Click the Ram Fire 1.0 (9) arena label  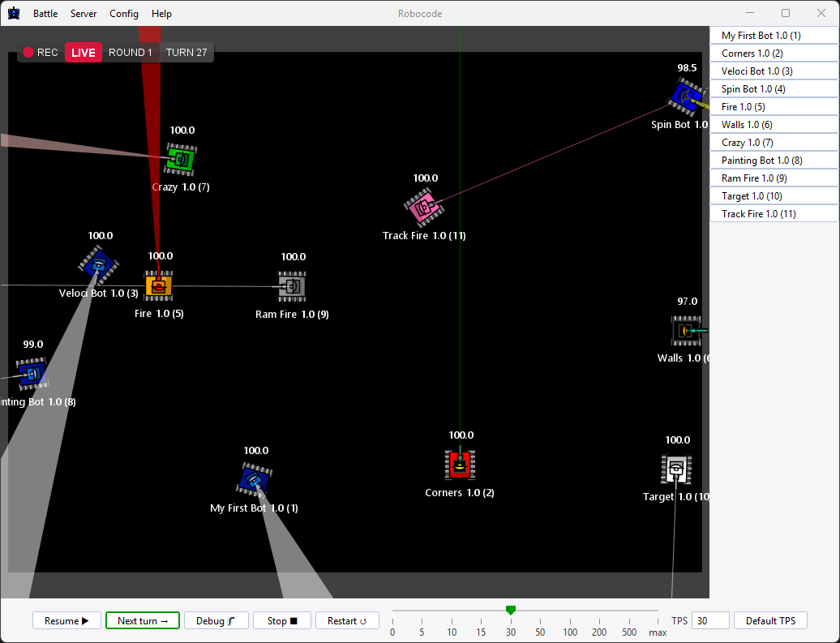pos(292,314)
